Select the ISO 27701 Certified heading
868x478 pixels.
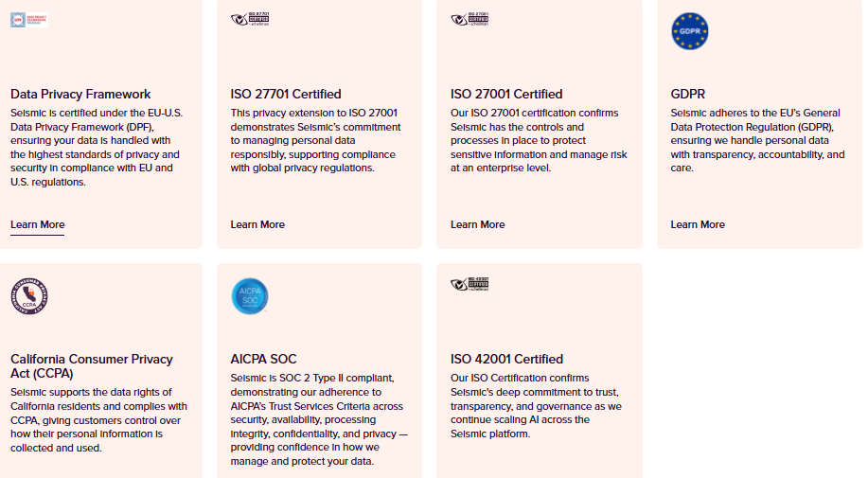(286, 94)
